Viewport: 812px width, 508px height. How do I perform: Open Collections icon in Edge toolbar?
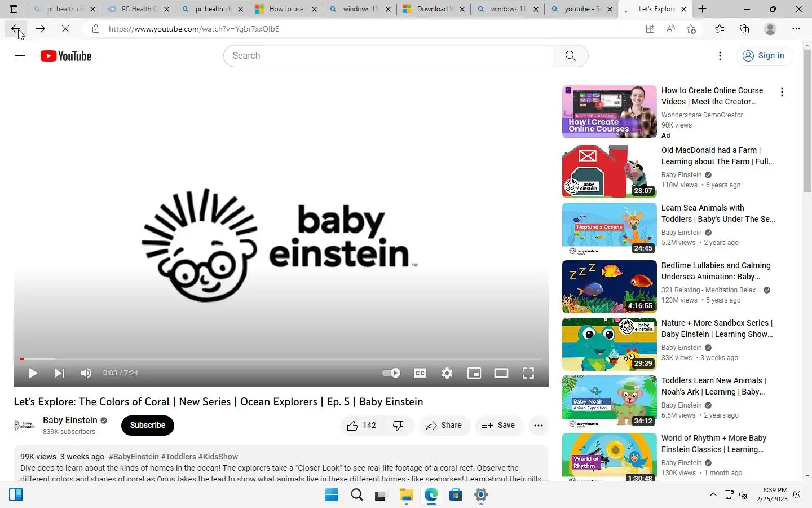pyautogui.click(x=744, y=29)
